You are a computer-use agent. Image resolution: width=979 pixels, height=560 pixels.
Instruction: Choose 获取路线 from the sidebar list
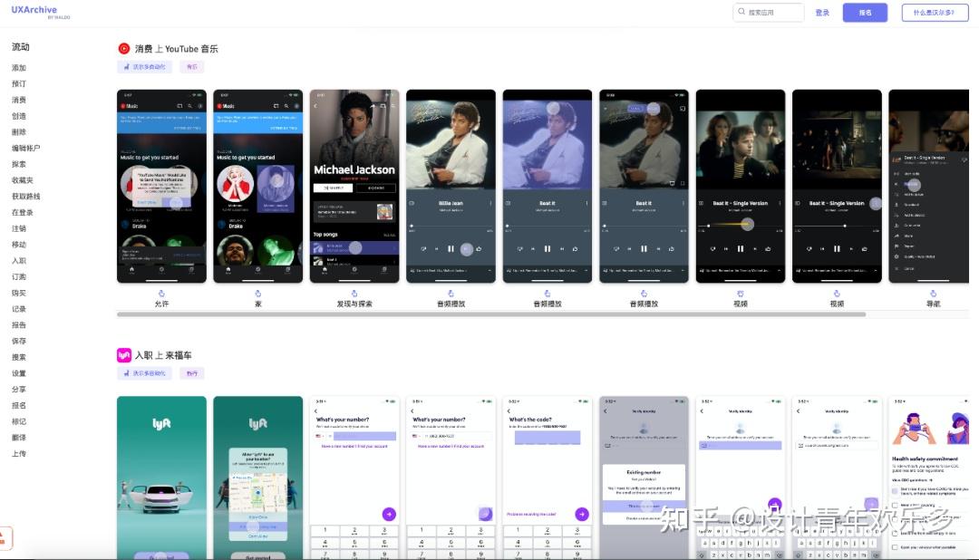pyautogui.click(x=25, y=196)
